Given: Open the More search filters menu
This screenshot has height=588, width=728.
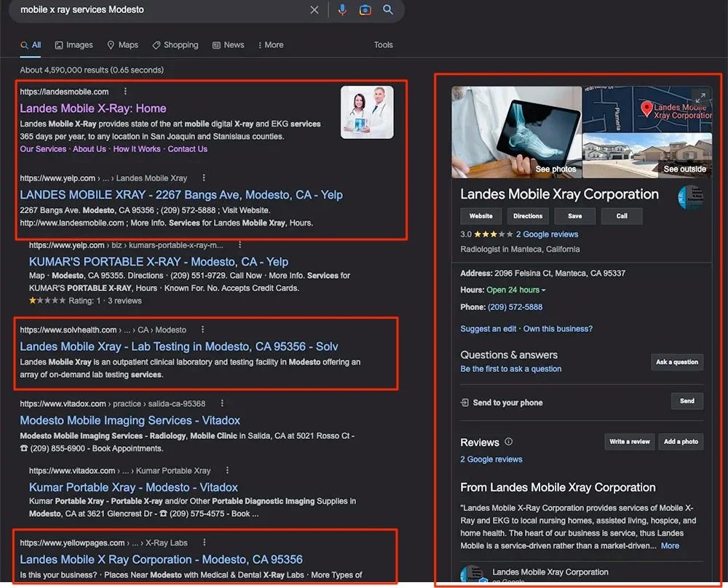Looking at the screenshot, I should (271, 45).
